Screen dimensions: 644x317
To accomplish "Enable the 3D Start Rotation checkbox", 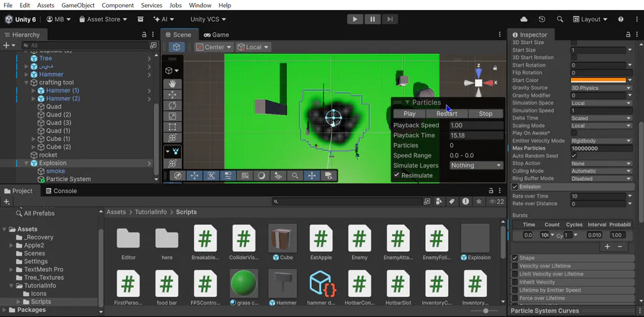I will tap(574, 57).
